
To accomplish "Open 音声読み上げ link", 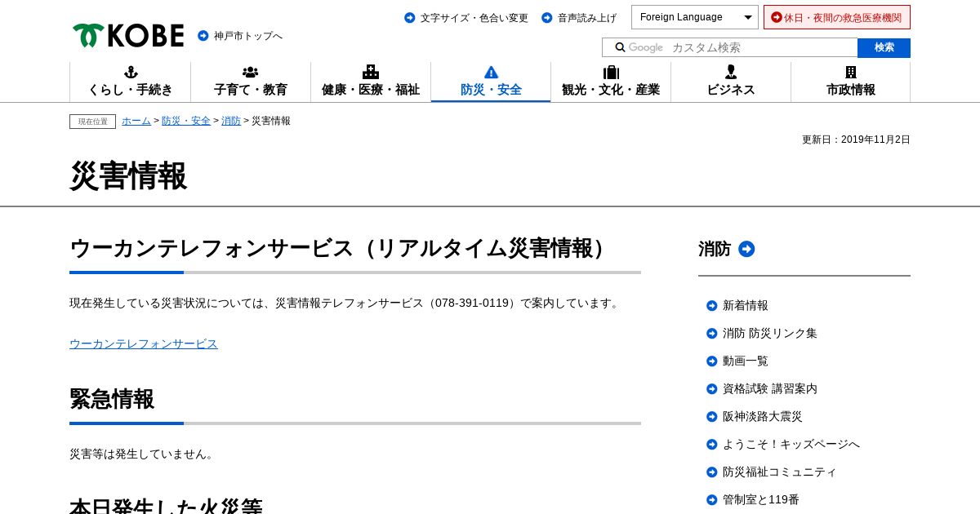I will 587,17.
